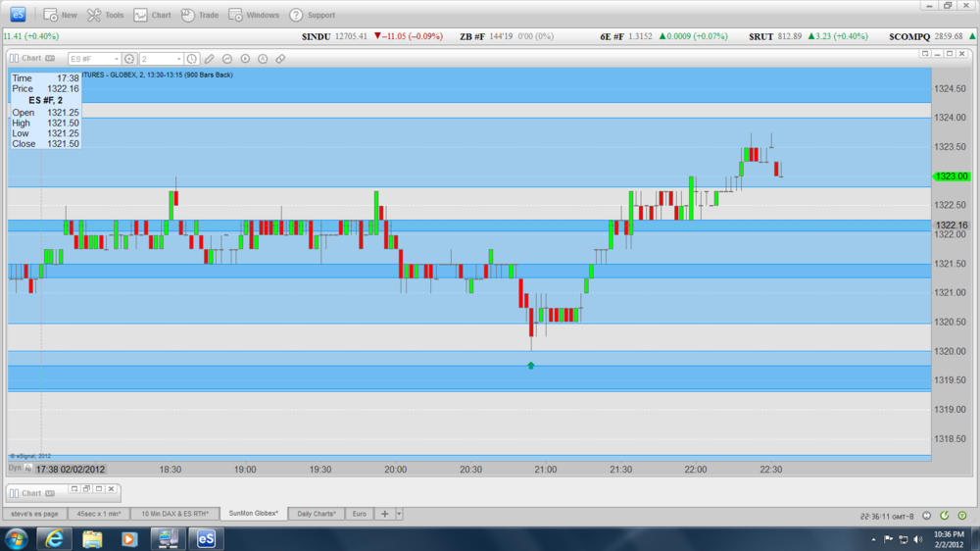
Task: Click the gray plug connection status icon
Action: (927, 516)
